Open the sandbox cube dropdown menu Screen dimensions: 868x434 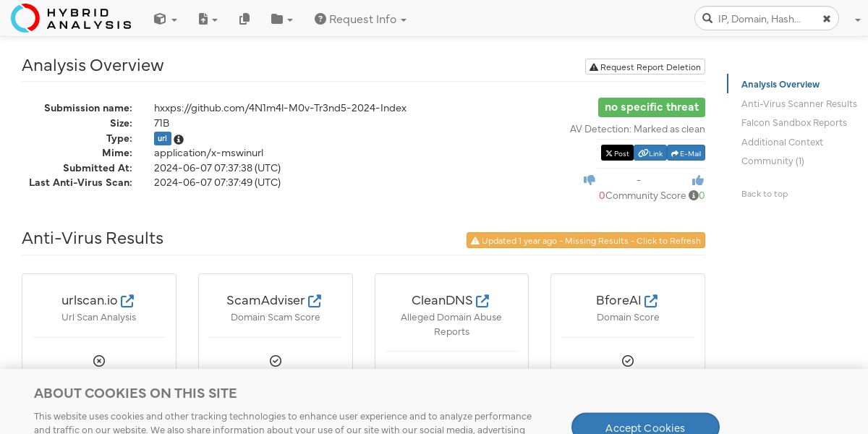[x=165, y=20]
